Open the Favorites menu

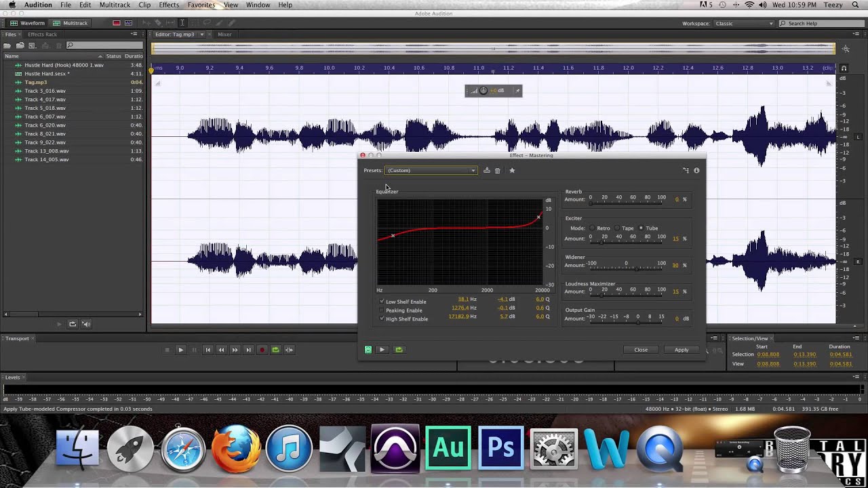(201, 5)
